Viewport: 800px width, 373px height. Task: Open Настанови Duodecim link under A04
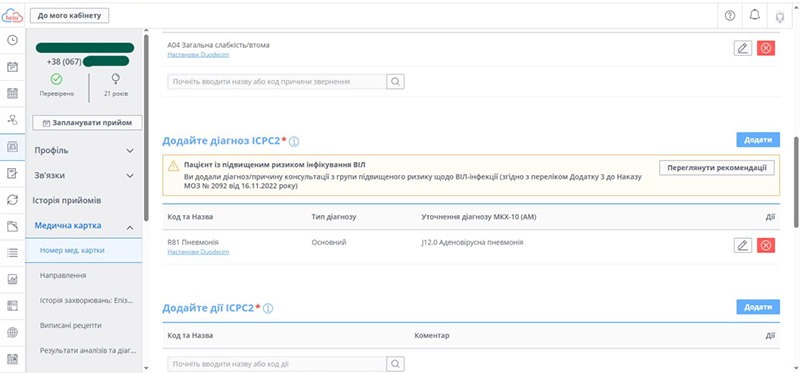tap(198, 55)
